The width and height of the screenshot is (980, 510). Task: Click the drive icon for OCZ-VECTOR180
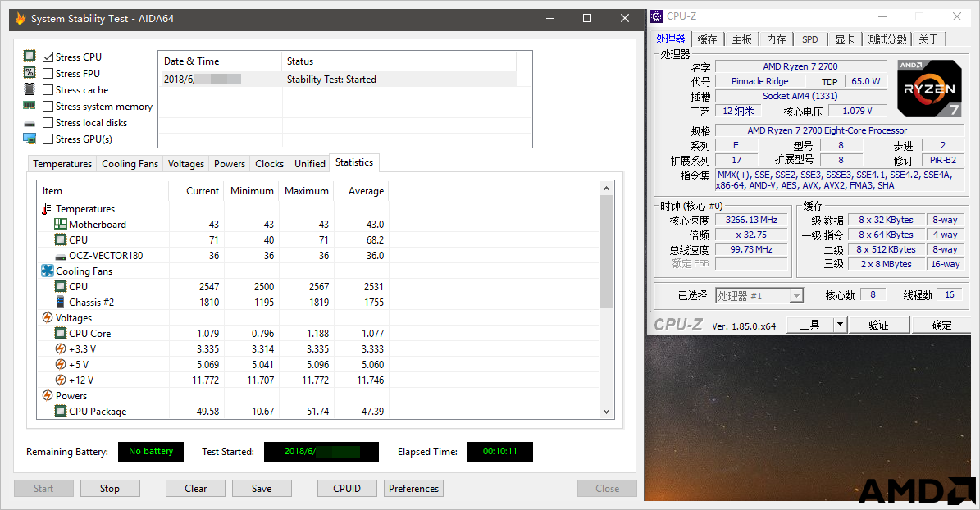tap(61, 257)
